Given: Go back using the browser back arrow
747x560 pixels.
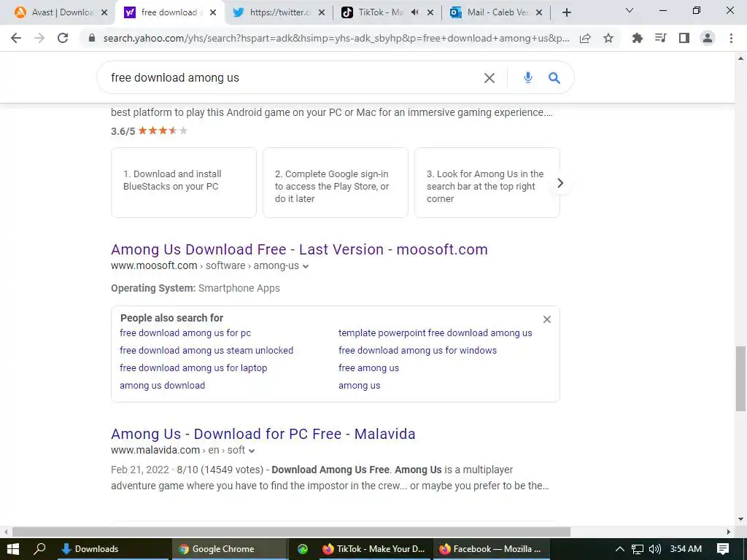Looking at the screenshot, I should click(16, 38).
